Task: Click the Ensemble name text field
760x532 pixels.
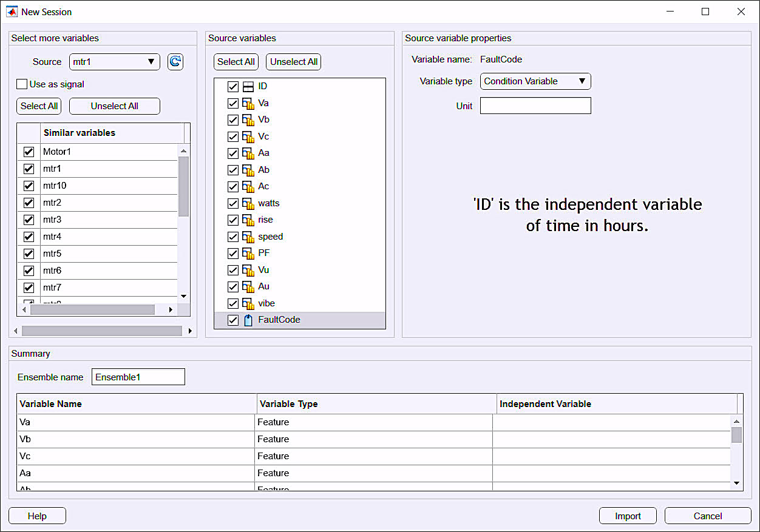Action: 138,377
